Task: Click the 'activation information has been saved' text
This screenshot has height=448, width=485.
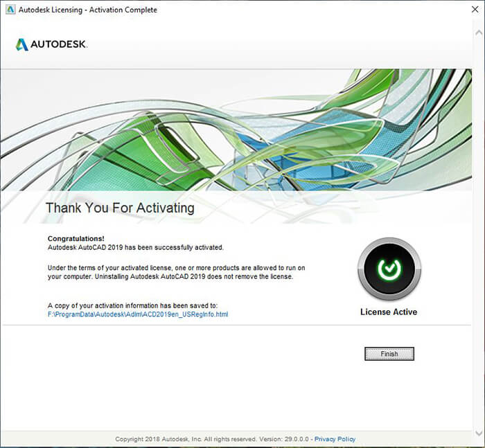Action: 133,305
